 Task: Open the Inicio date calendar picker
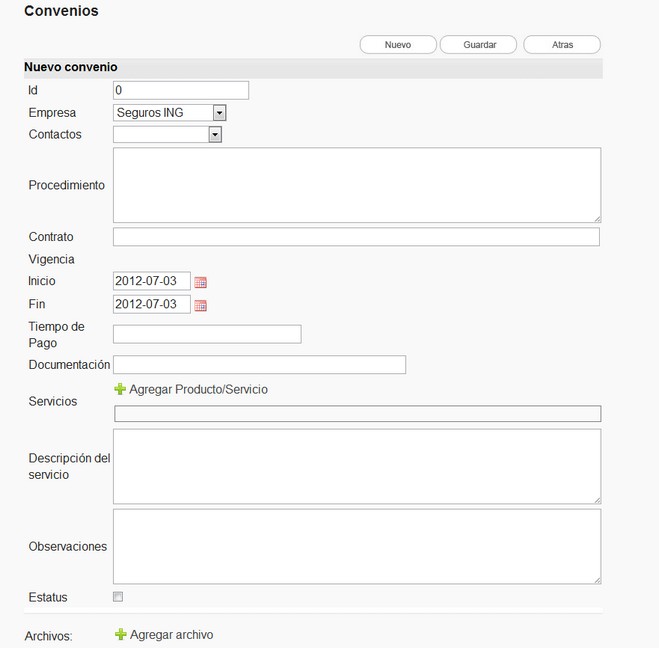[200, 283]
